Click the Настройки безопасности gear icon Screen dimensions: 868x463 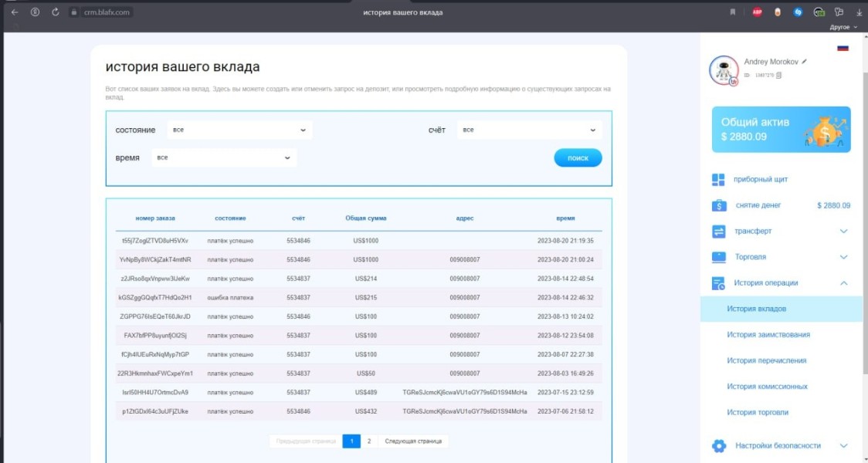coord(718,446)
